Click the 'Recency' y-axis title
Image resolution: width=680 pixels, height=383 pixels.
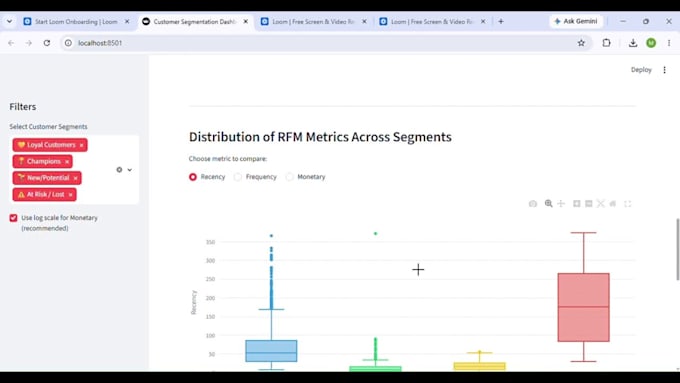[x=194, y=302]
